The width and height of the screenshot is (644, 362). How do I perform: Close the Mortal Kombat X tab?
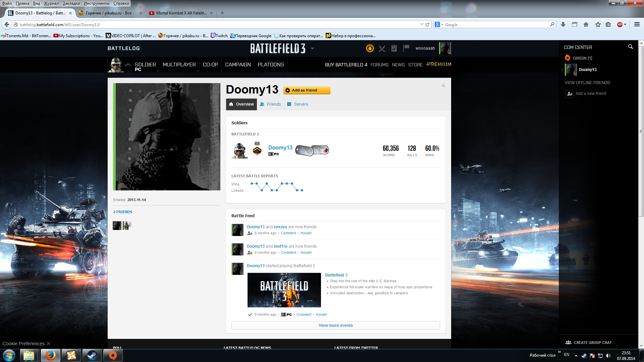point(211,13)
